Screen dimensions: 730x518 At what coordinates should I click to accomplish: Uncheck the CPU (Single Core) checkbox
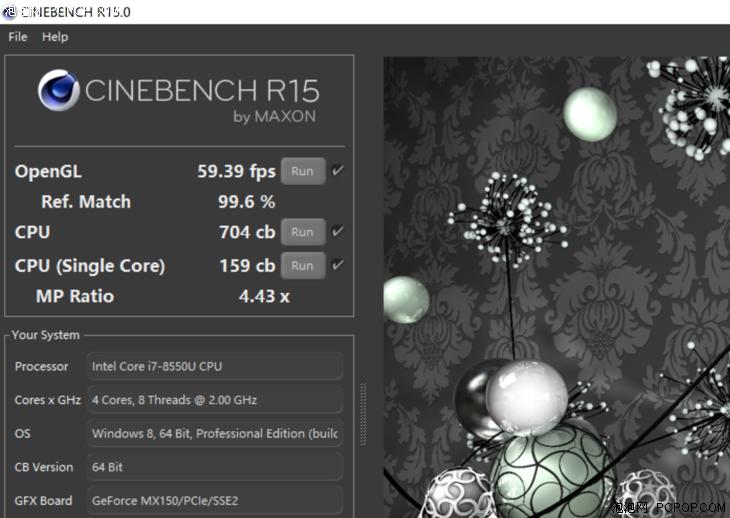point(338,265)
